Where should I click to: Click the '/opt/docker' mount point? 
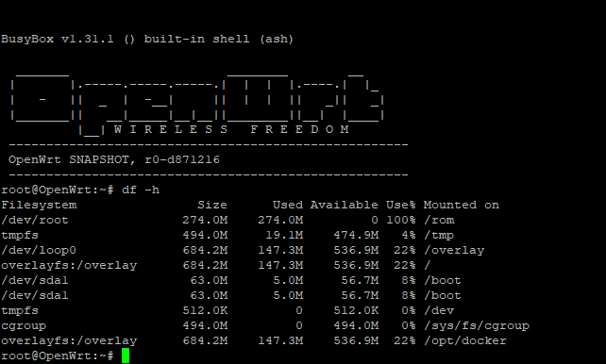pos(465,341)
